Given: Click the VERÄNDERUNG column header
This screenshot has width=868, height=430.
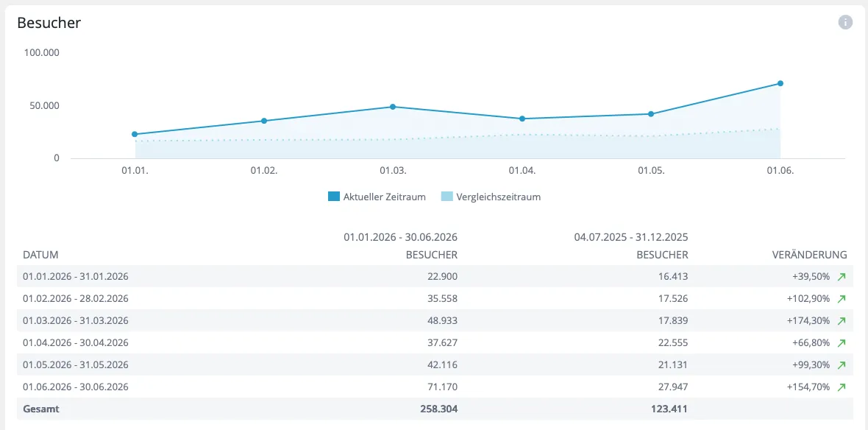Looking at the screenshot, I should click(809, 255).
